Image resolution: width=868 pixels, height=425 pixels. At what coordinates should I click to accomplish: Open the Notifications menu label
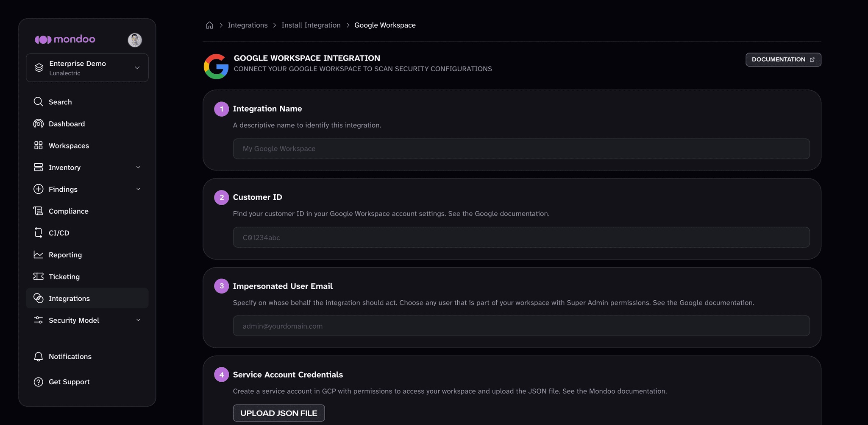(x=70, y=357)
